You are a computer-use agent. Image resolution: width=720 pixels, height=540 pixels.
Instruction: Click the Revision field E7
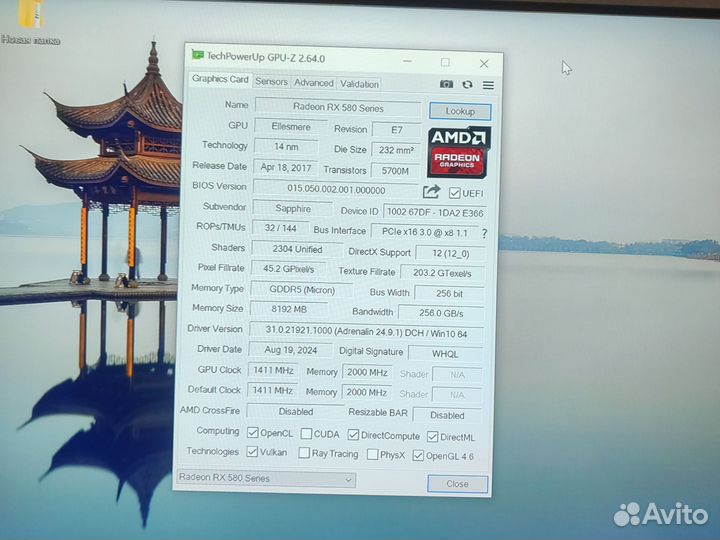click(x=396, y=130)
